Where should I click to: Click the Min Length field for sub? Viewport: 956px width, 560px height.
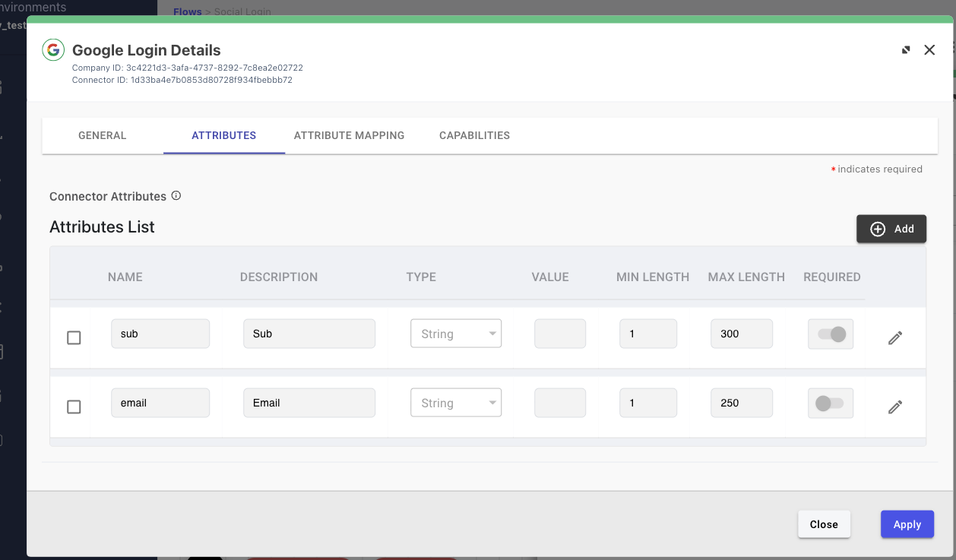click(648, 334)
